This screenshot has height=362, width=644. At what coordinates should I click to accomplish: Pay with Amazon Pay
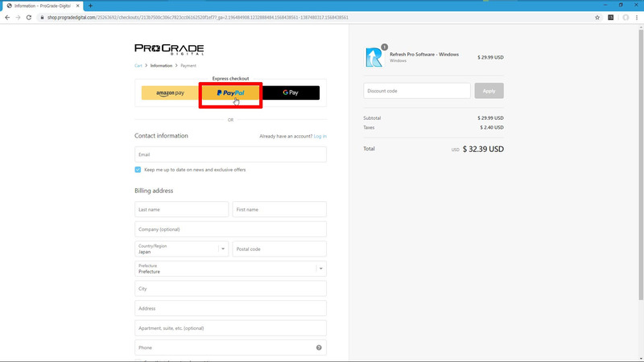(x=170, y=93)
